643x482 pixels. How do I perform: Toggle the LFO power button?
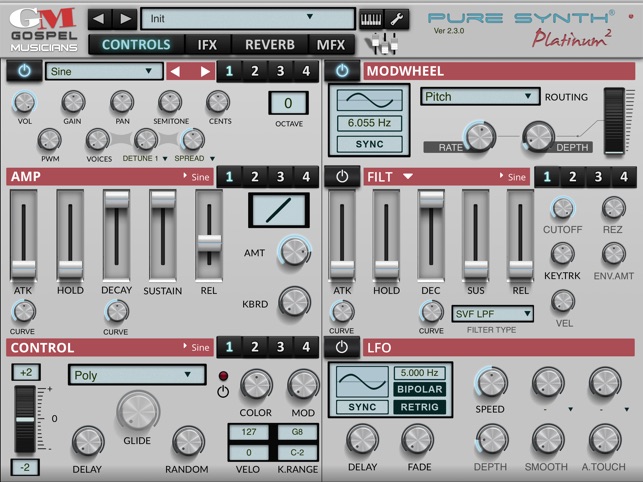pyautogui.click(x=342, y=347)
